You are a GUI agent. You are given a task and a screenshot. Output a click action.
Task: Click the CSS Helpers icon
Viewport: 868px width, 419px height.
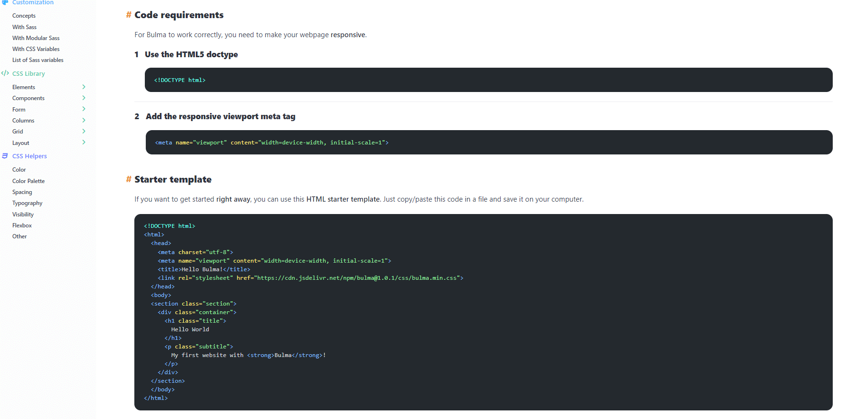(x=5, y=156)
